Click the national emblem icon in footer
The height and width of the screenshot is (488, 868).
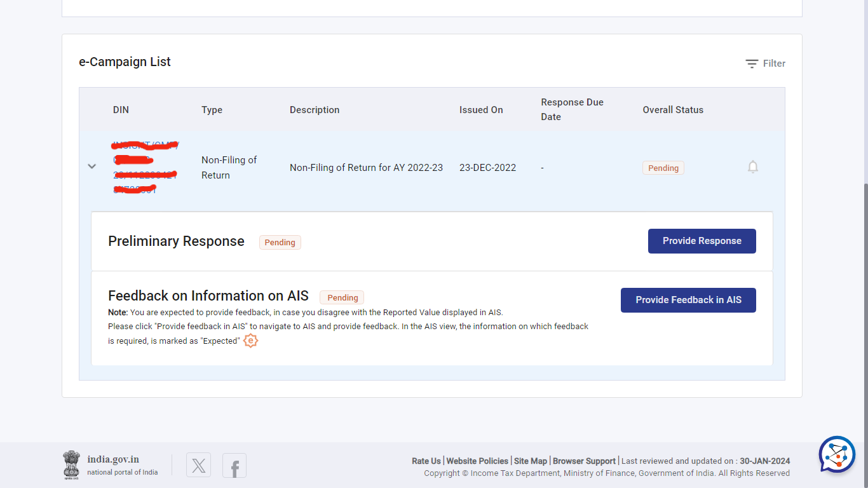(x=71, y=464)
